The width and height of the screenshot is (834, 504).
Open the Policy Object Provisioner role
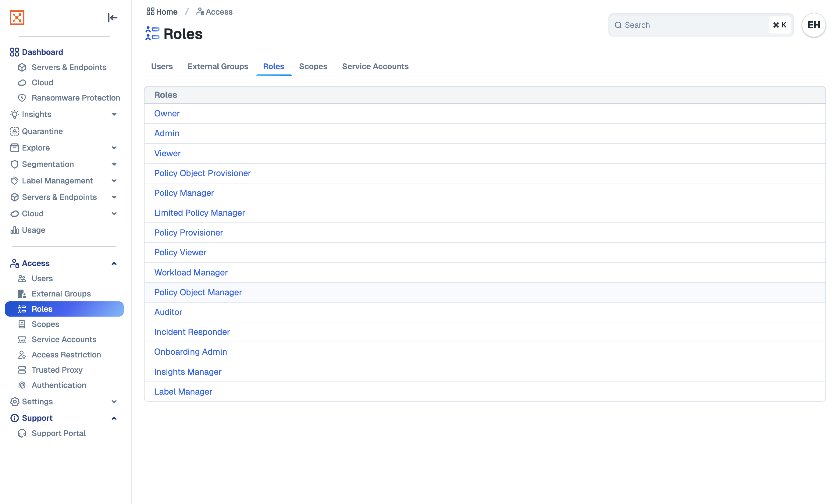(x=202, y=173)
